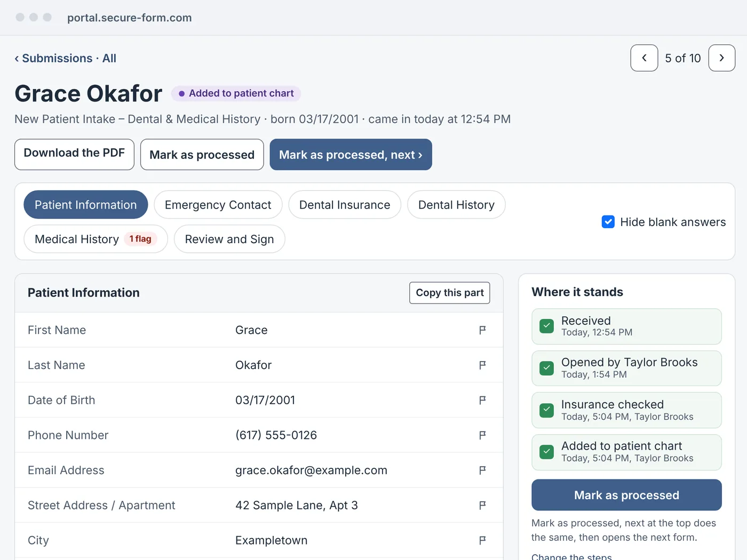Select the Patient Information tab

(x=86, y=205)
